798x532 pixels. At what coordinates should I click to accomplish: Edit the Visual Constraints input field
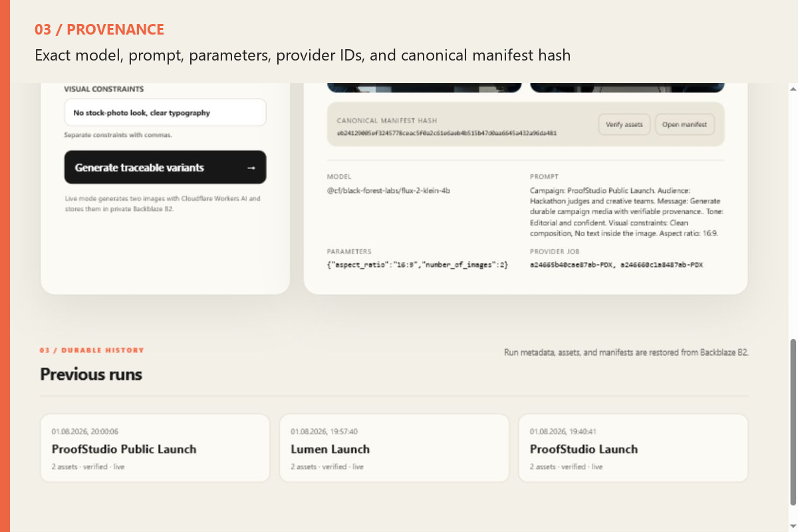click(165, 112)
